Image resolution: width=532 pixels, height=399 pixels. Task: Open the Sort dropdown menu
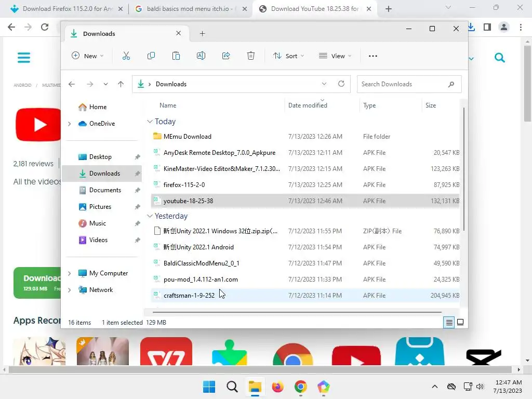(x=288, y=56)
